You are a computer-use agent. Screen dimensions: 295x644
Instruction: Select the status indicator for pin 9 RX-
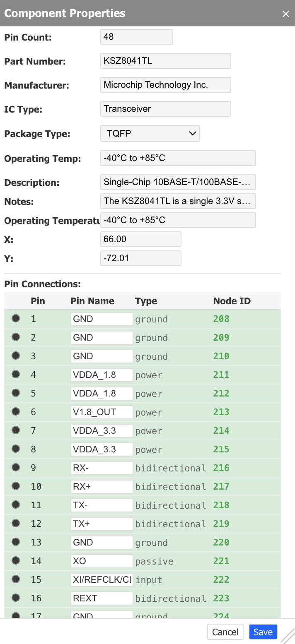tap(15, 467)
